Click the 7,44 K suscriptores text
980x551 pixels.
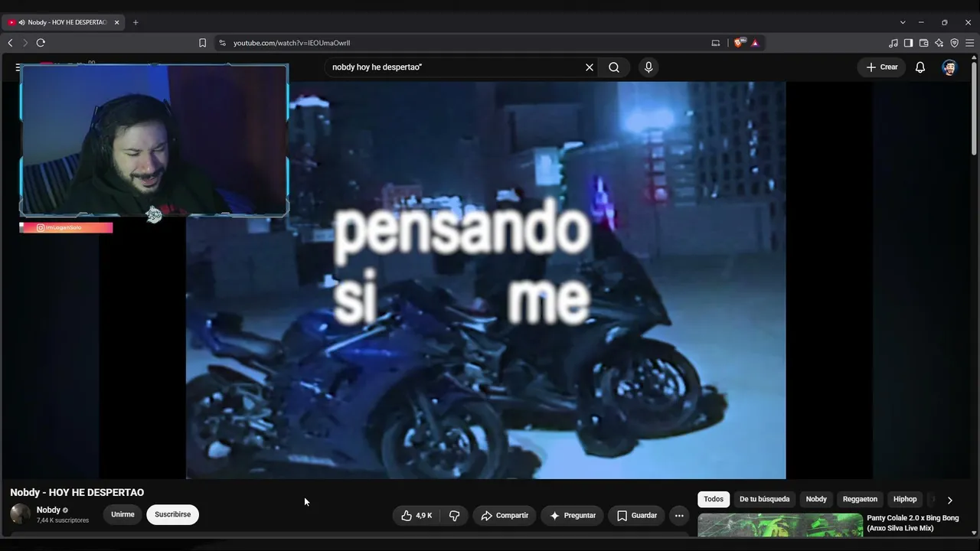(63, 520)
